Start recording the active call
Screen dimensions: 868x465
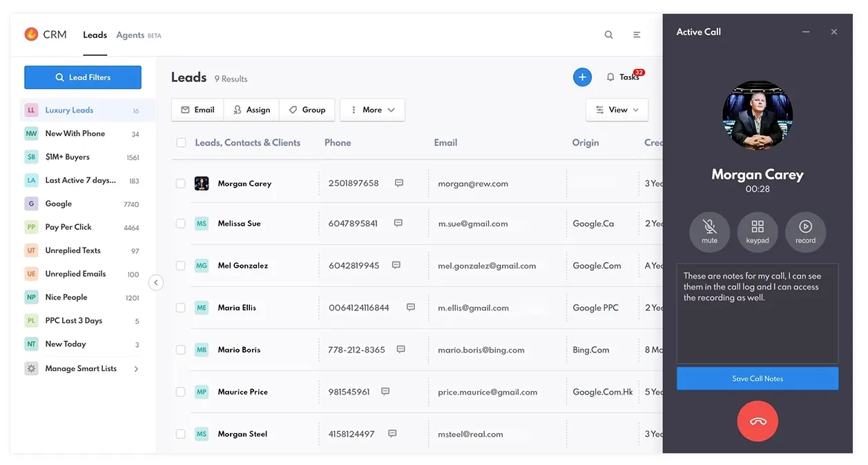tap(805, 232)
